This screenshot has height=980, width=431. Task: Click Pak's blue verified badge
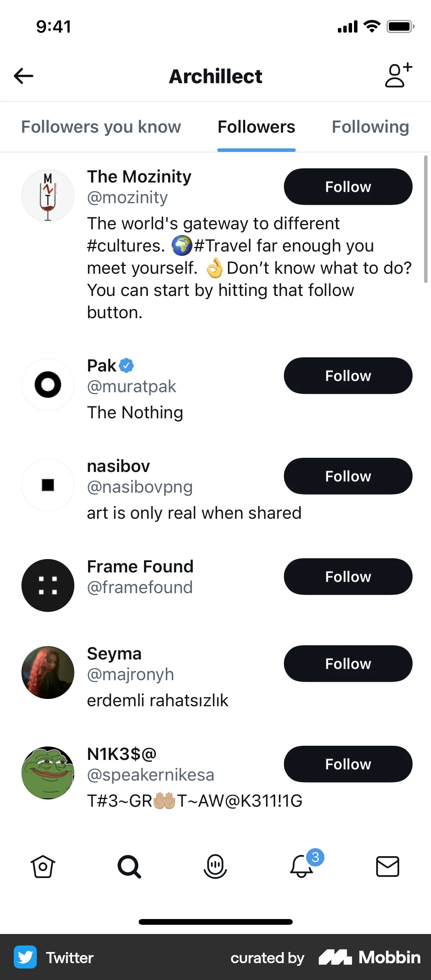pos(126,365)
